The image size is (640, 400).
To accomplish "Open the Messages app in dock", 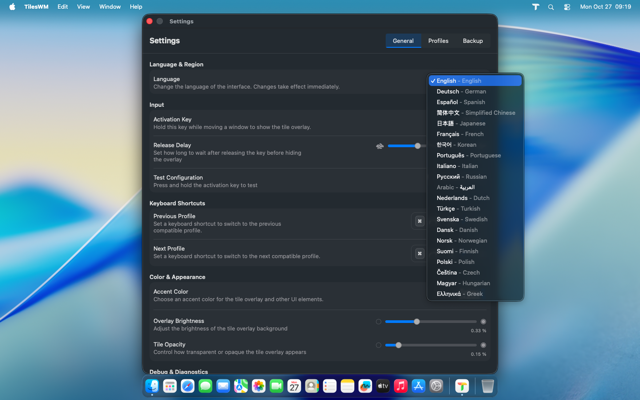I will 205,386.
